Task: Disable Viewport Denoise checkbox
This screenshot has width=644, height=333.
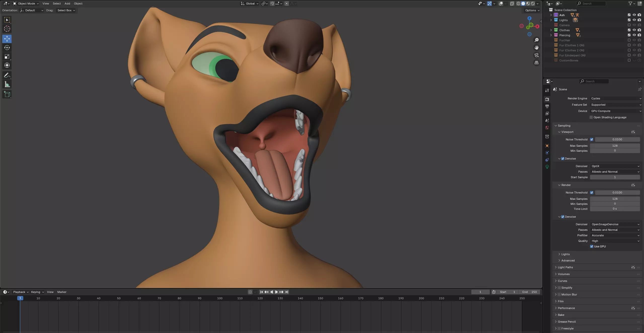Action: 563,159
